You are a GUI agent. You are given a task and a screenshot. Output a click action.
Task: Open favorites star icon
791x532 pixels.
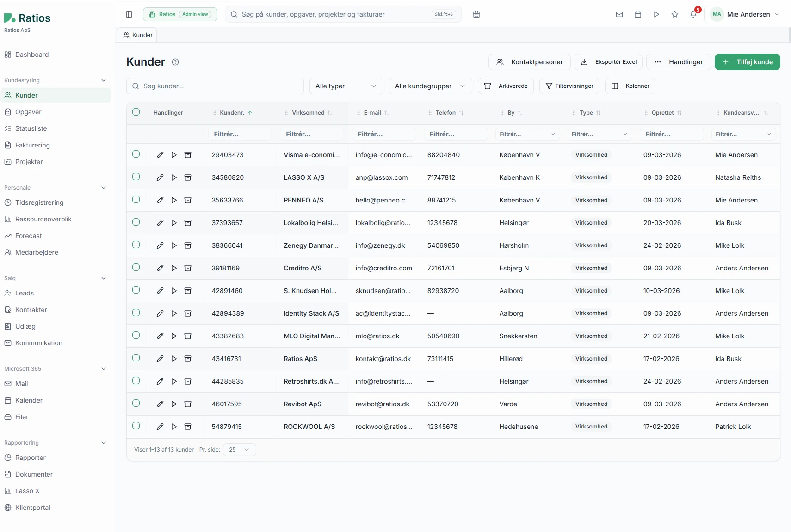675,14
